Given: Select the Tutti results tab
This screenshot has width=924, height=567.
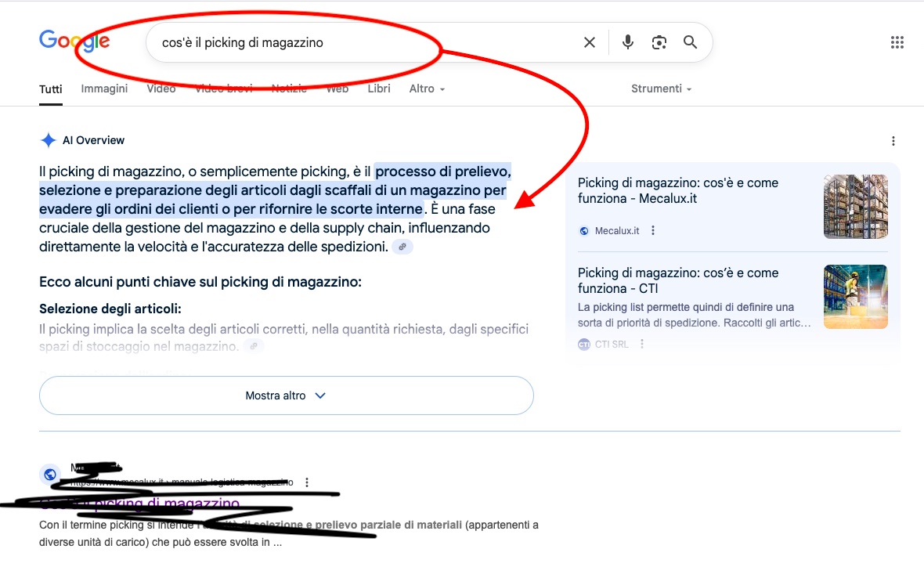Looking at the screenshot, I should click(x=51, y=89).
